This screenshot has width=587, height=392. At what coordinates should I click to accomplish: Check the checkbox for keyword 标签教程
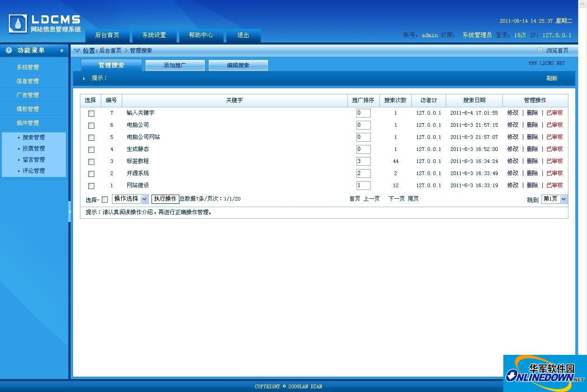(91, 161)
